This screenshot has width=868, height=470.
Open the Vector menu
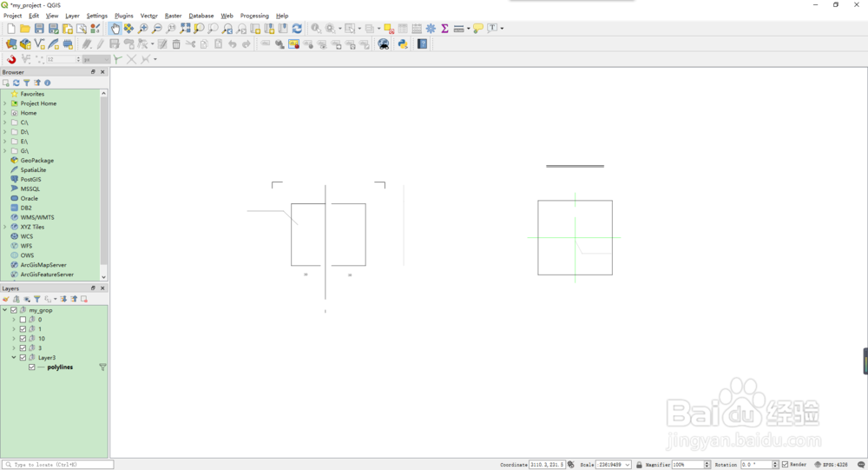pos(149,16)
